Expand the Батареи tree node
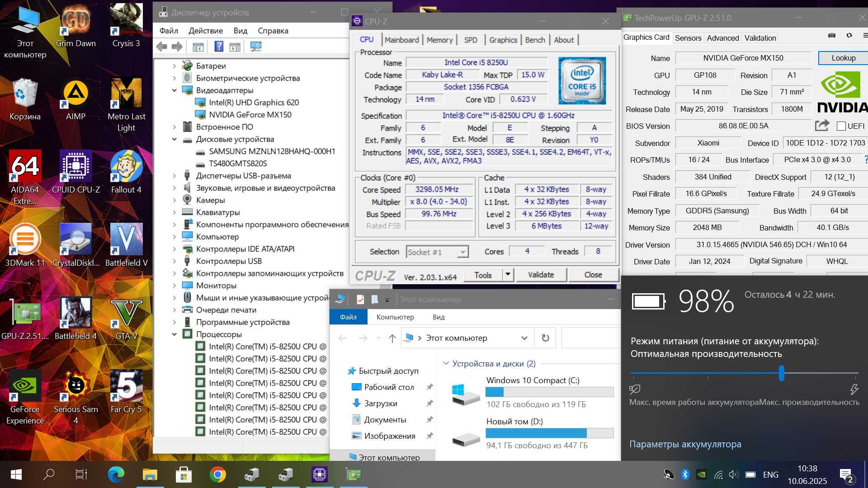The height and width of the screenshot is (488, 868). tap(174, 66)
